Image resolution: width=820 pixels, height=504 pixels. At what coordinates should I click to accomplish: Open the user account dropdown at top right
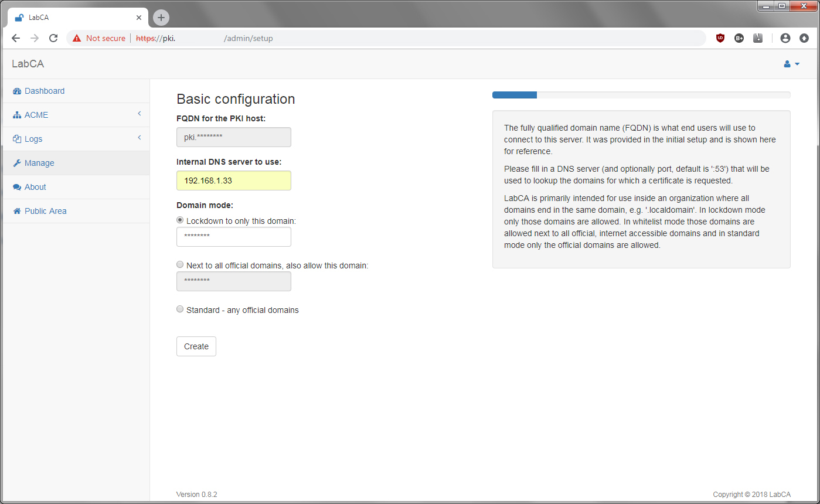pos(791,64)
